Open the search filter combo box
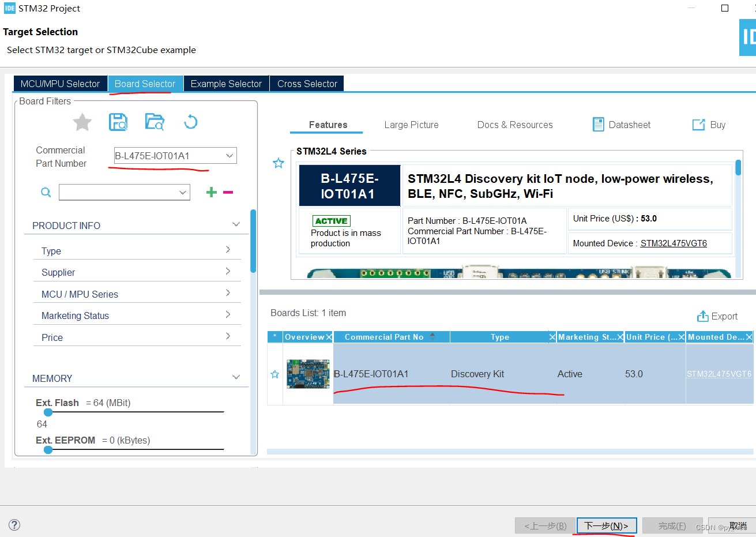756x537 pixels. pyautogui.click(x=125, y=192)
